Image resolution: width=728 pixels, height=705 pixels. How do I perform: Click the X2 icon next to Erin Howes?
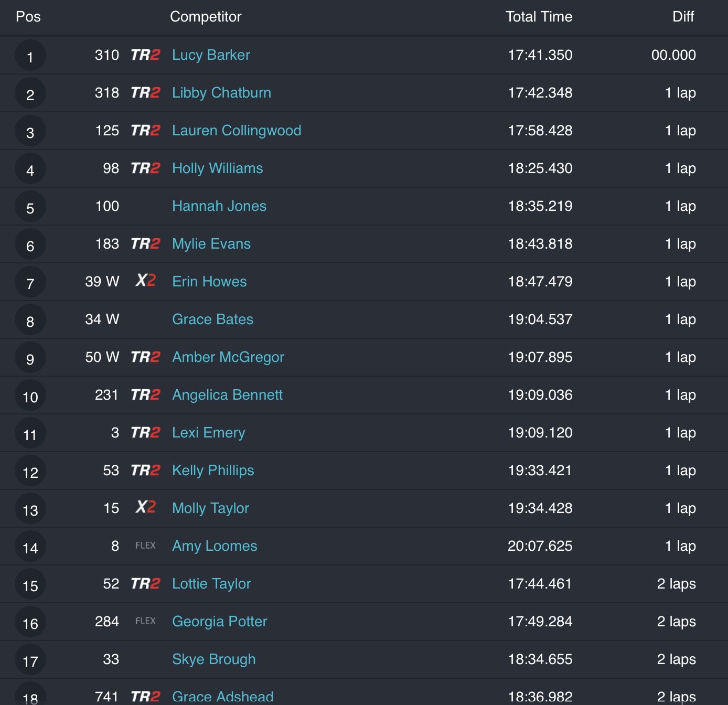click(145, 281)
